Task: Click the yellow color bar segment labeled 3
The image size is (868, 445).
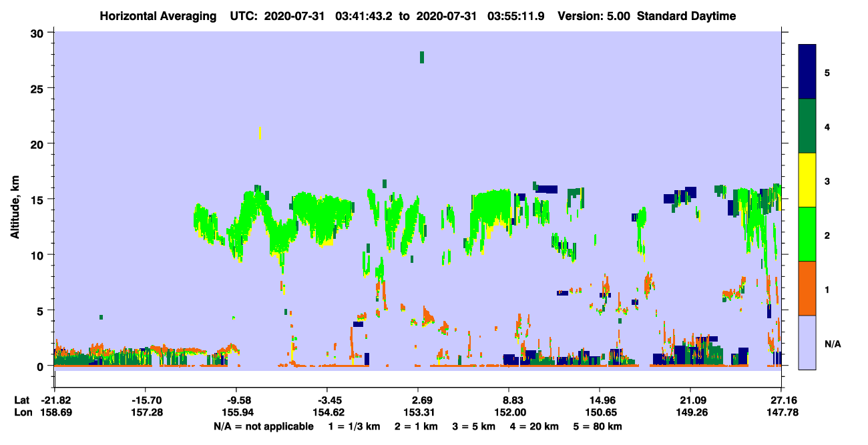Action: pyautogui.click(x=807, y=180)
